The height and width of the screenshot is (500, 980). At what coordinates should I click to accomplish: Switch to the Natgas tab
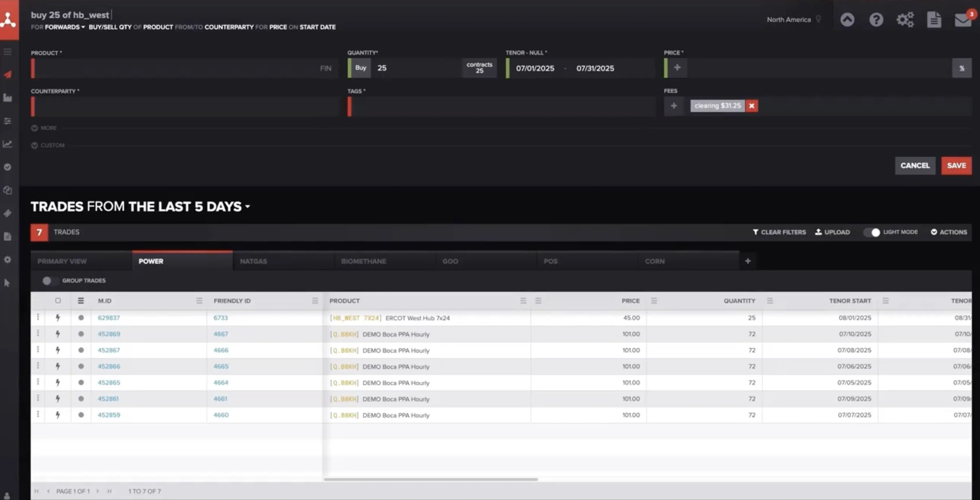253,262
